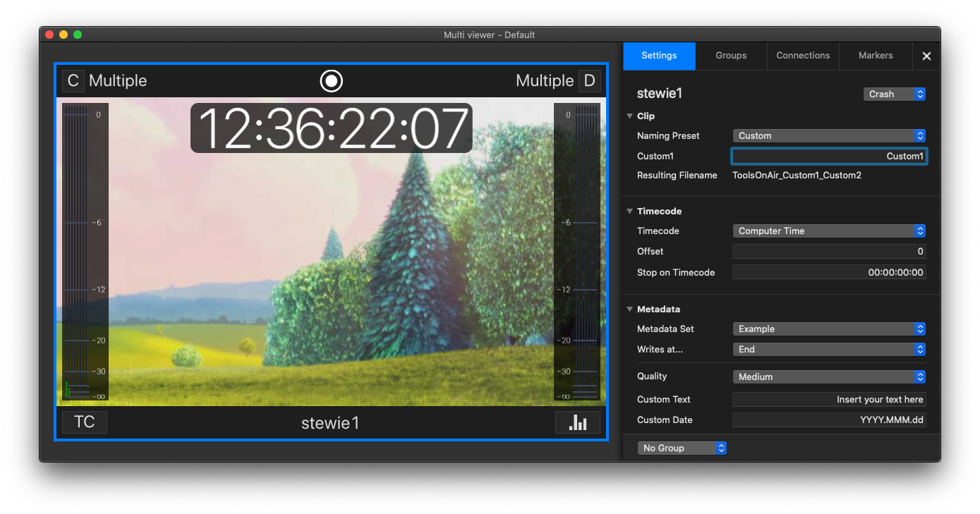
Task: Click the Custom1 text input field
Action: click(829, 156)
